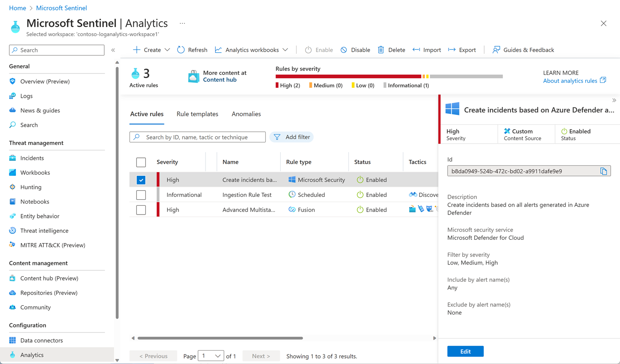Click the sidebar search input field
This screenshot has width=620, height=364.
(x=57, y=50)
